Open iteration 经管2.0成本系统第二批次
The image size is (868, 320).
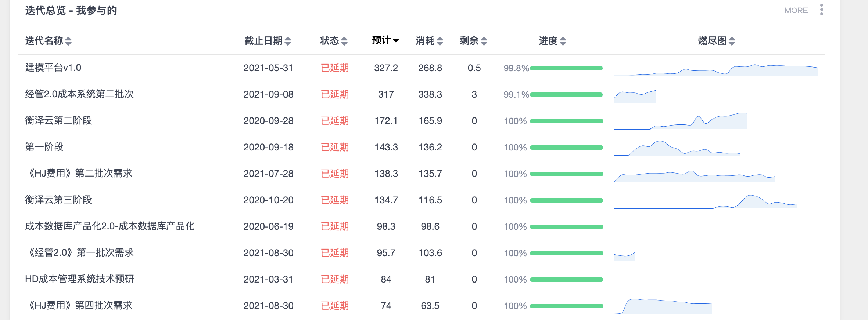pyautogui.click(x=79, y=94)
